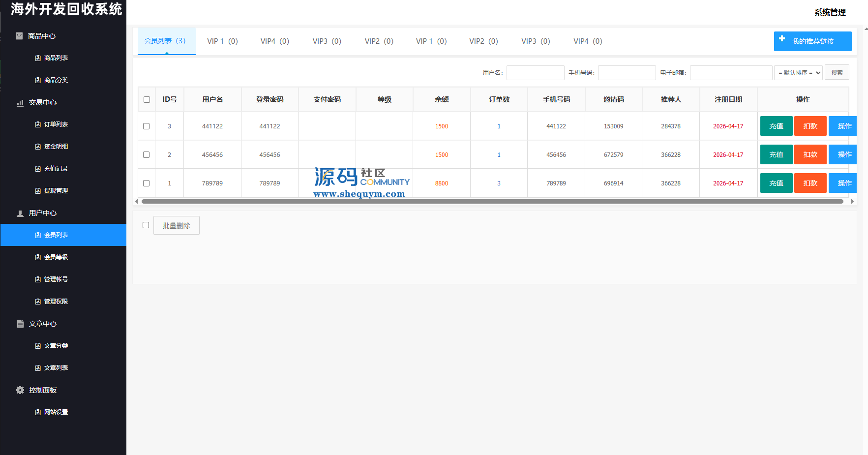This screenshot has width=868, height=455.
Task: Click the 控制面板 gear icon
Action: pyautogui.click(x=20, y=390)
